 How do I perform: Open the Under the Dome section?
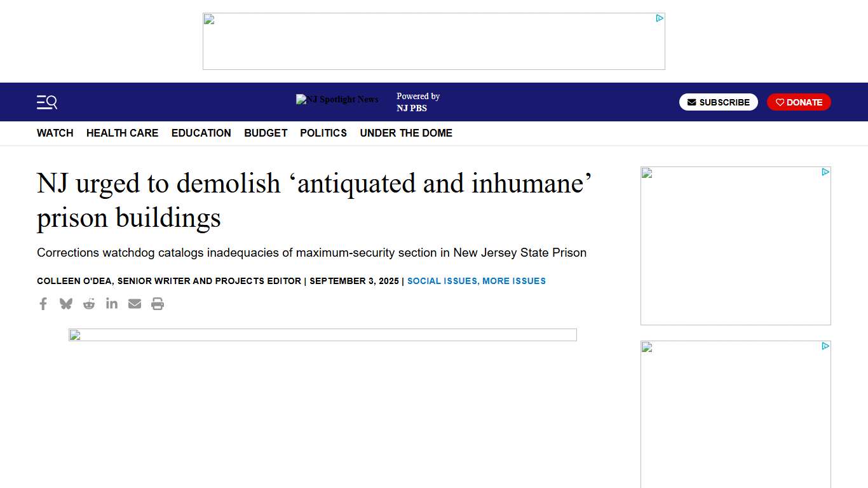[406, 133]
